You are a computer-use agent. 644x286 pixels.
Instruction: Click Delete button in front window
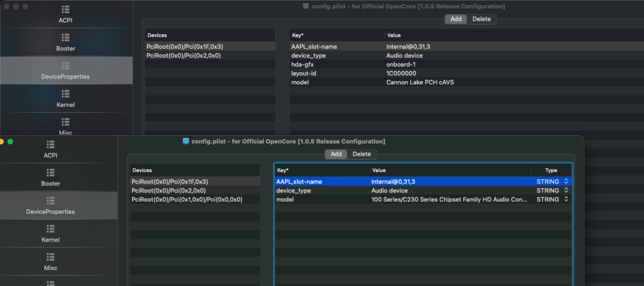click(x=361, y=154)
